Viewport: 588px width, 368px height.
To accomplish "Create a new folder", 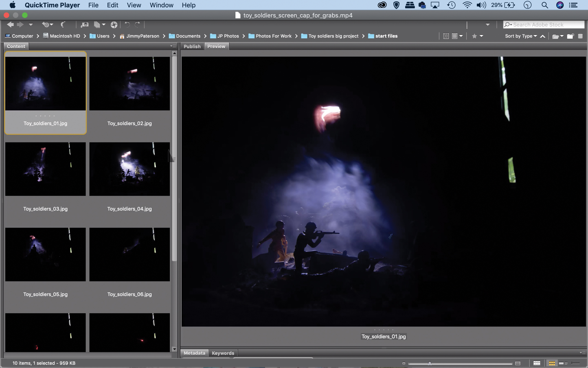I will (570, 36).
